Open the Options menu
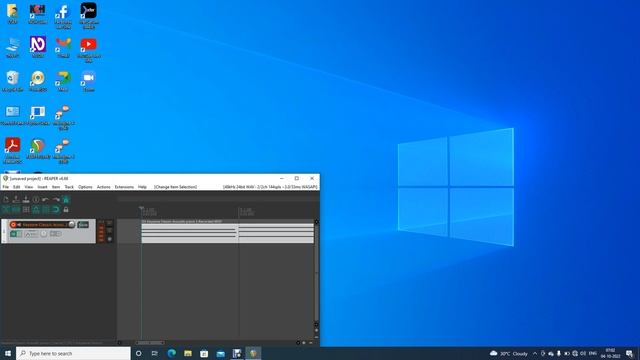The image size is (640, 360). click(x=85, y=187)
